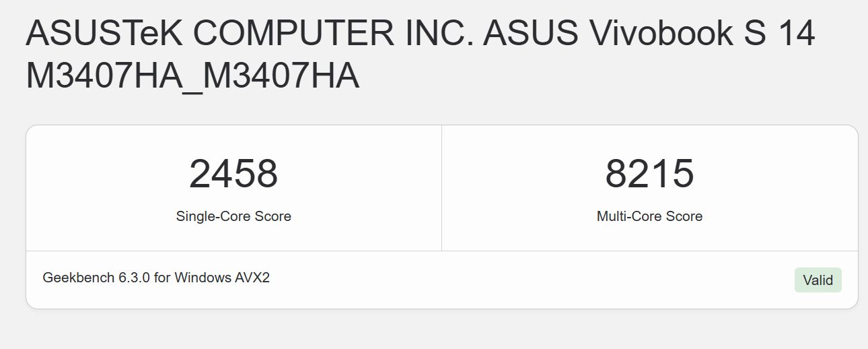Click the horizontal divider above the Geekbench version
The image size is (868, 349).
coord(441,251)
